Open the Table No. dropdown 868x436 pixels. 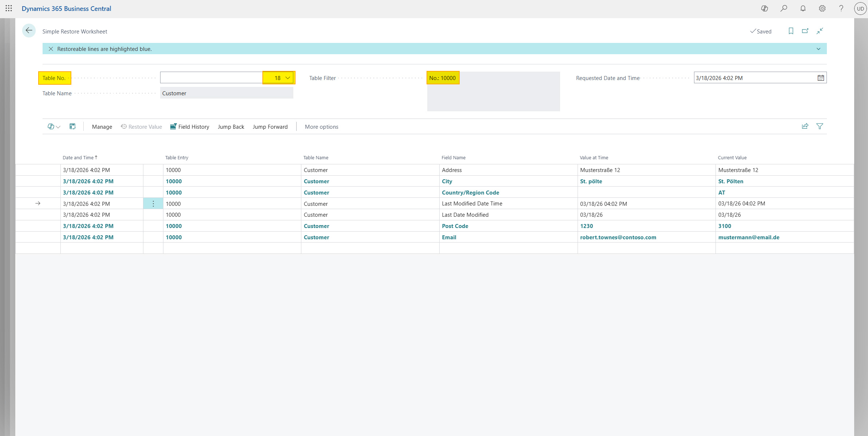[288, 78]
